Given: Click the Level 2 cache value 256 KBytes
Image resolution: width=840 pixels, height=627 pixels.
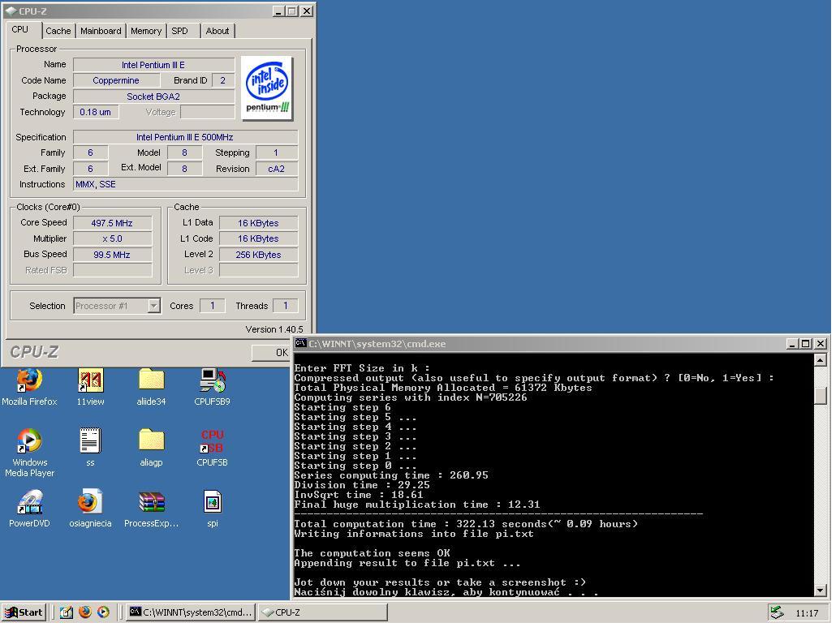Looking at the screenshot, I should [259, 255].
